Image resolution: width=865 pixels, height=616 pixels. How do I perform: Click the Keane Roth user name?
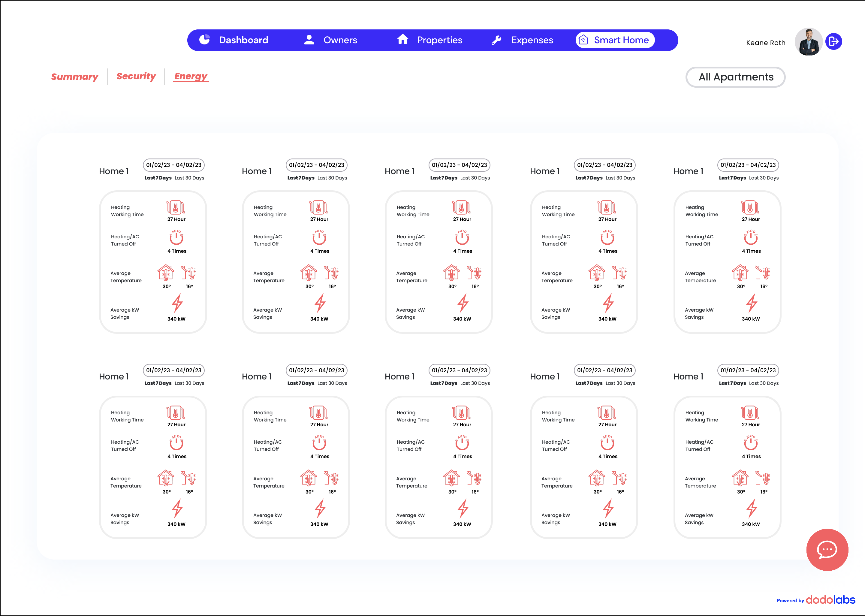coord(766,43)
